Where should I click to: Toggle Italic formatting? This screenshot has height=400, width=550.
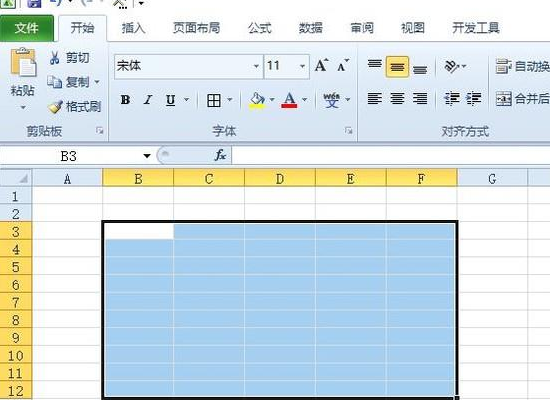coord(148,100)
